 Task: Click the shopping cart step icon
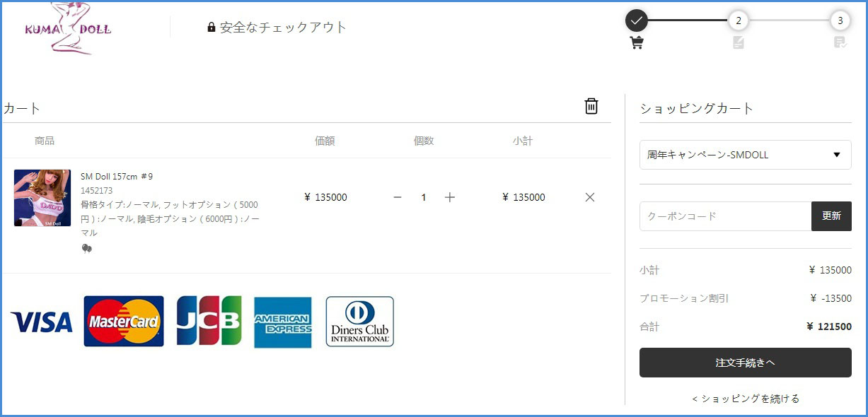click(637, 43)
